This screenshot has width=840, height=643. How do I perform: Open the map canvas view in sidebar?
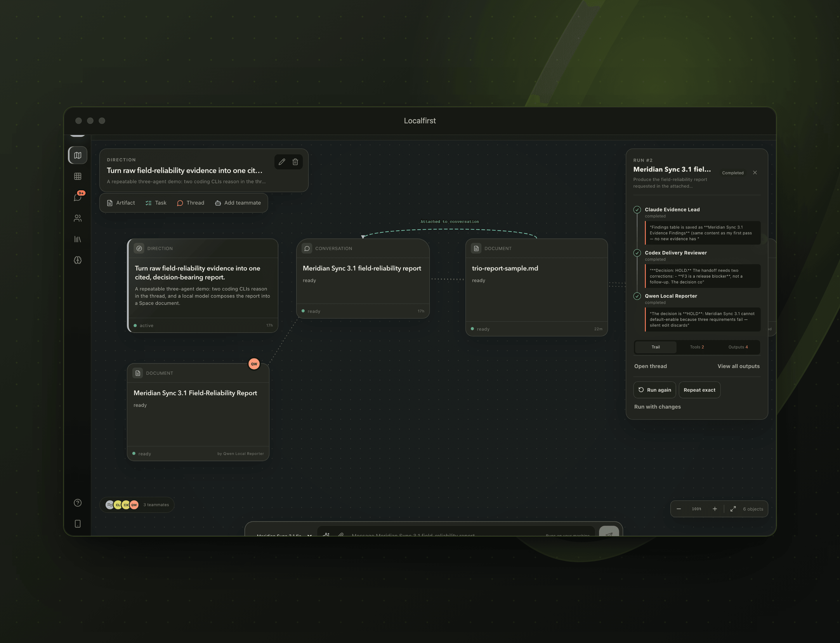pyautogui.click(x=78, y=155)
